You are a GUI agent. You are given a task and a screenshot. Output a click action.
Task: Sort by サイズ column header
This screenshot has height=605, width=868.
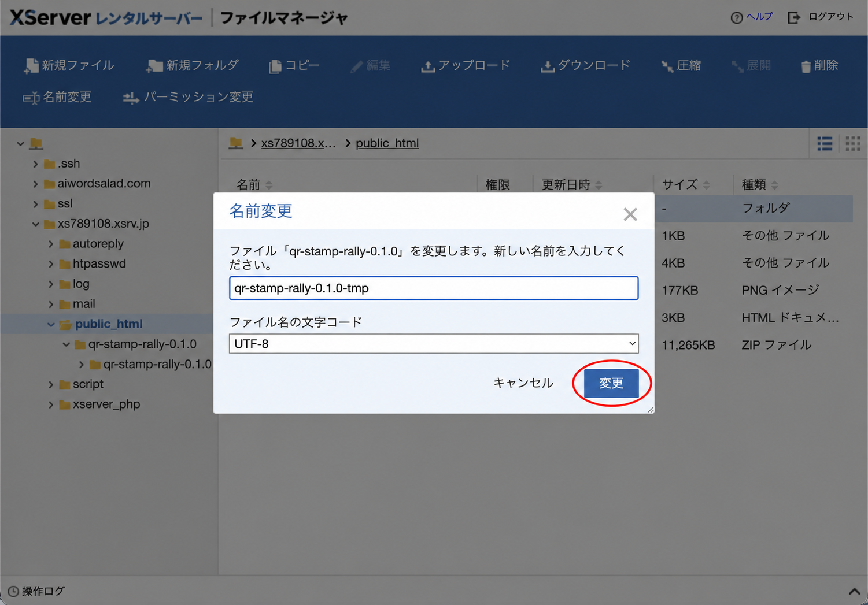[x=686, y=185]
